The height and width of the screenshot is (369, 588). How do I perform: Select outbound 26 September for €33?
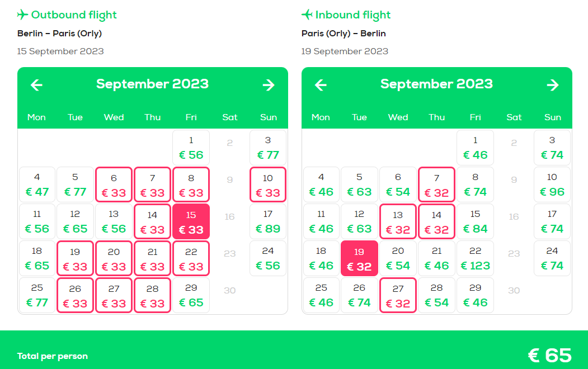click(x=75, y=295)
